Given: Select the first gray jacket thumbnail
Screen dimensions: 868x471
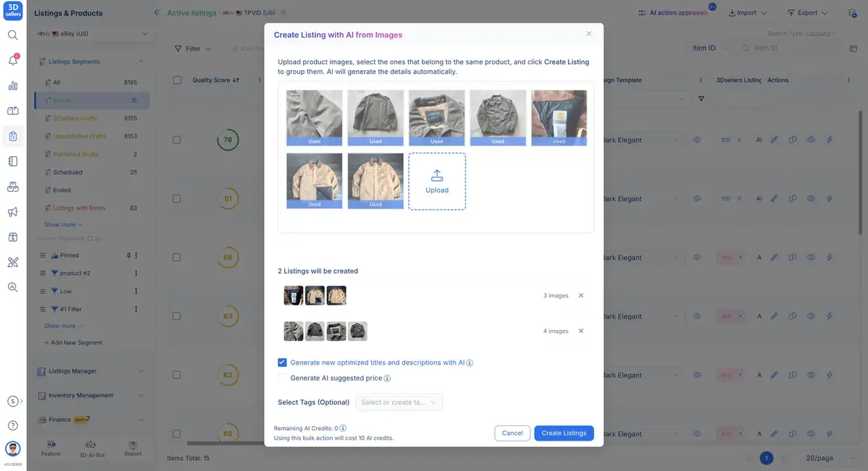Looking at the screenshot, I should pyautogui.click(x=314, y=118).
